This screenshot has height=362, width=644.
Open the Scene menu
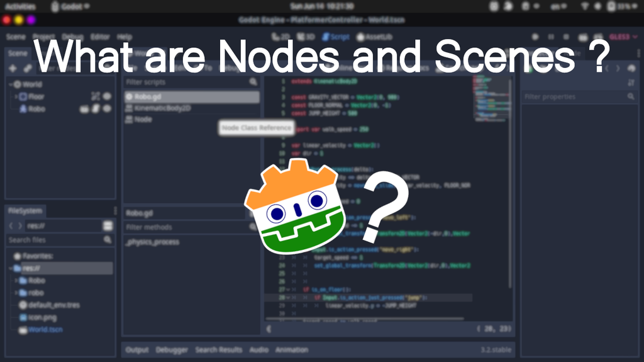[x=16, y=37]
